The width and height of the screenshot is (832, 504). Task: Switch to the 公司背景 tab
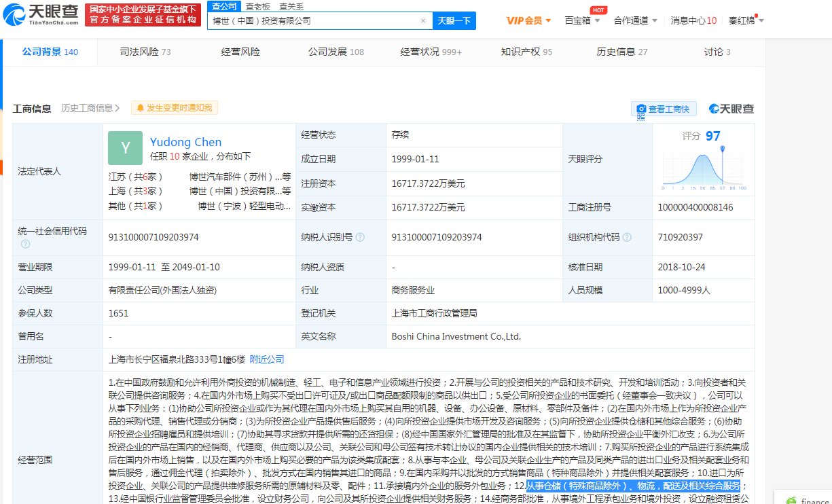50,52
